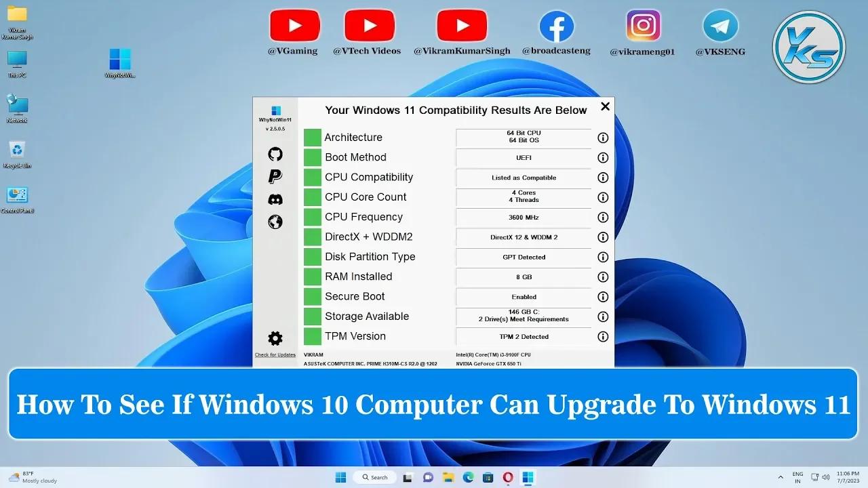Click the Boot Method label
The width and height of the screenshot is (868, 488).
[355, 157]
